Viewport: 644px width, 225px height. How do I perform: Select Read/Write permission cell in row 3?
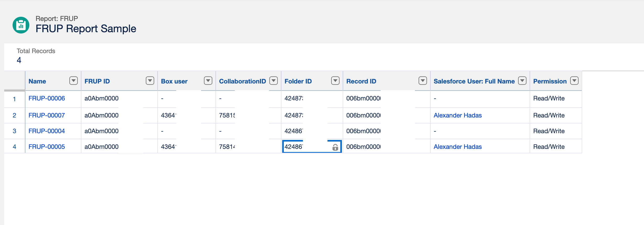coord(556,131)
